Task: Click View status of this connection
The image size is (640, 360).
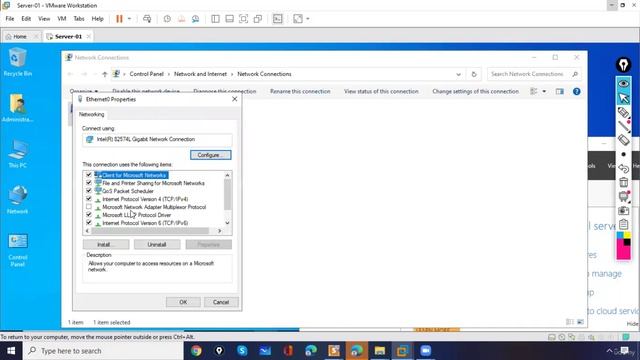Action: click(x=381, y=91)
